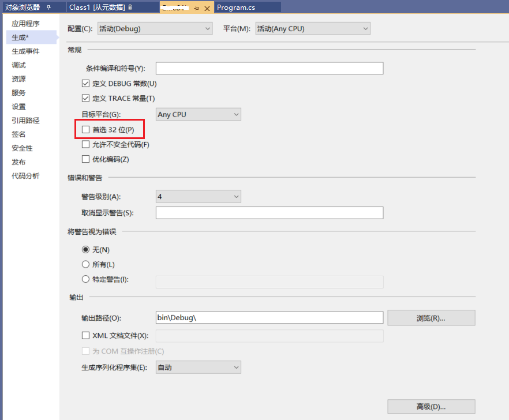Select 应用程序 in the side list
Viewport: 509px width, 420px height.
pyautogui.click(x=25, y=24)
